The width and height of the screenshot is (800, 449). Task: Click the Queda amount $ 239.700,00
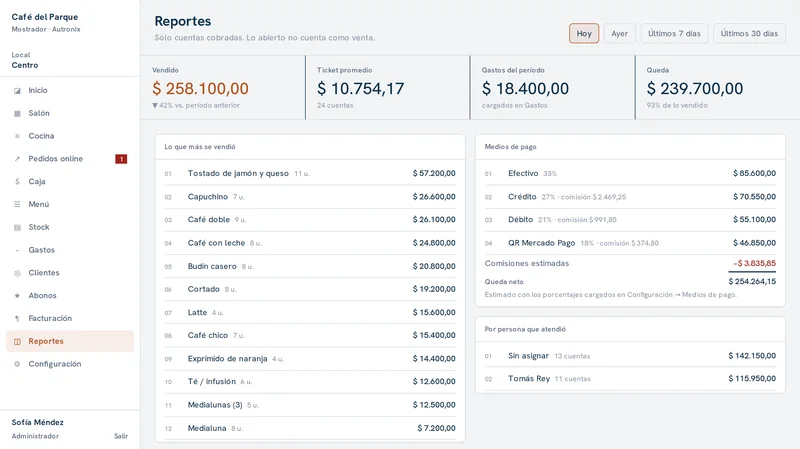pyautogui.click(x=695, y=89)
